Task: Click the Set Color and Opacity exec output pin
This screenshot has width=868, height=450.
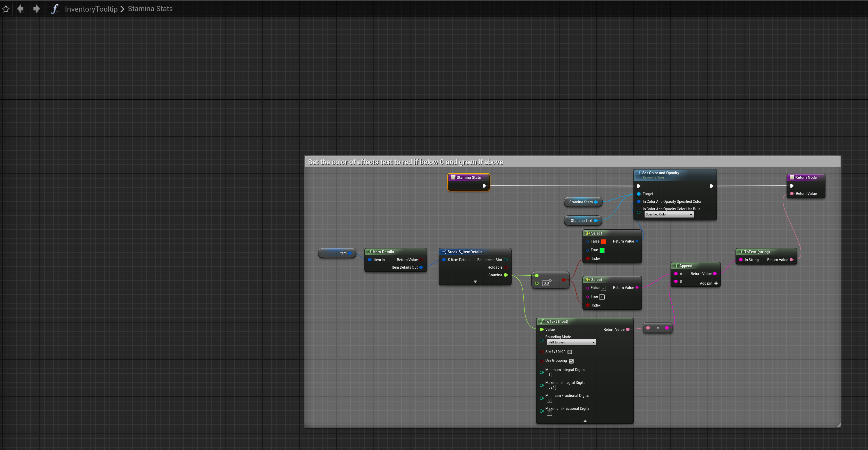Action: pyautogui.click(x=711, y=186)
